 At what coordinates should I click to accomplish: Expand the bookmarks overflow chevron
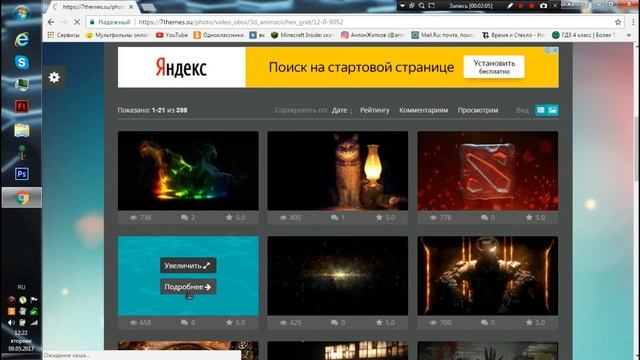click(629, 35)
